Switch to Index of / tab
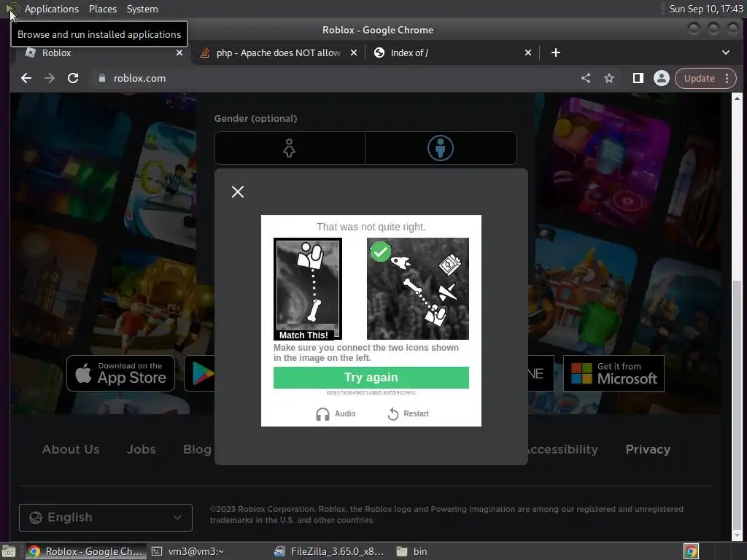747x560 pixels. 452,52
